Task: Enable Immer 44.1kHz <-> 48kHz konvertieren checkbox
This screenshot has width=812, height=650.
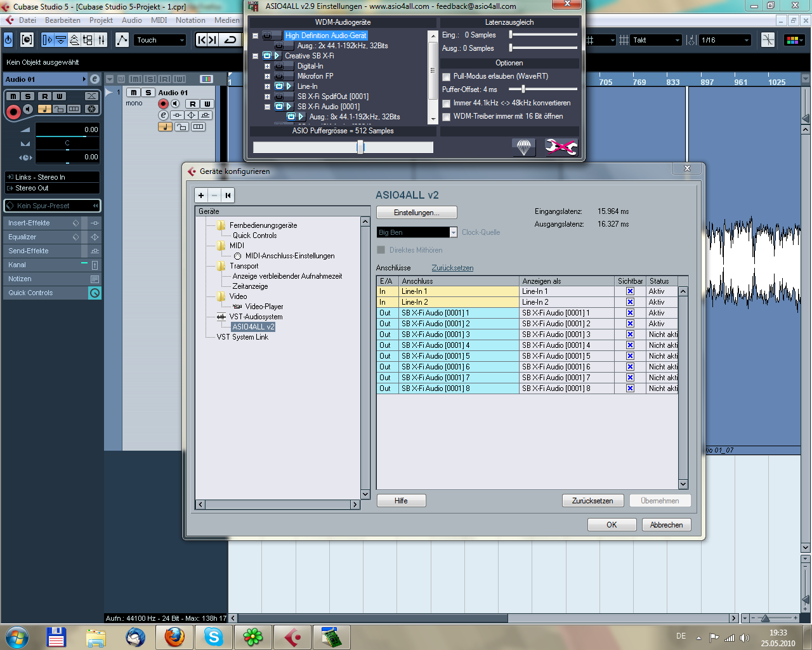Action: [x=446, y=103]
